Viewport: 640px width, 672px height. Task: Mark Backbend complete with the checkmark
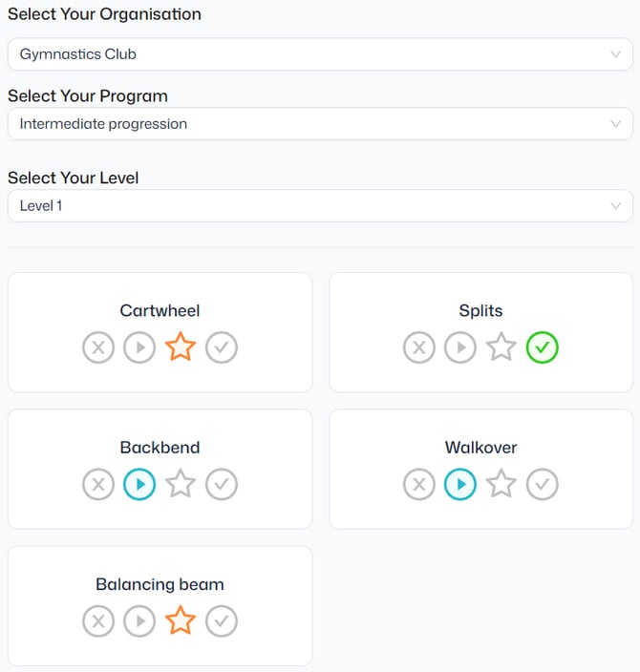coord(222,484)
